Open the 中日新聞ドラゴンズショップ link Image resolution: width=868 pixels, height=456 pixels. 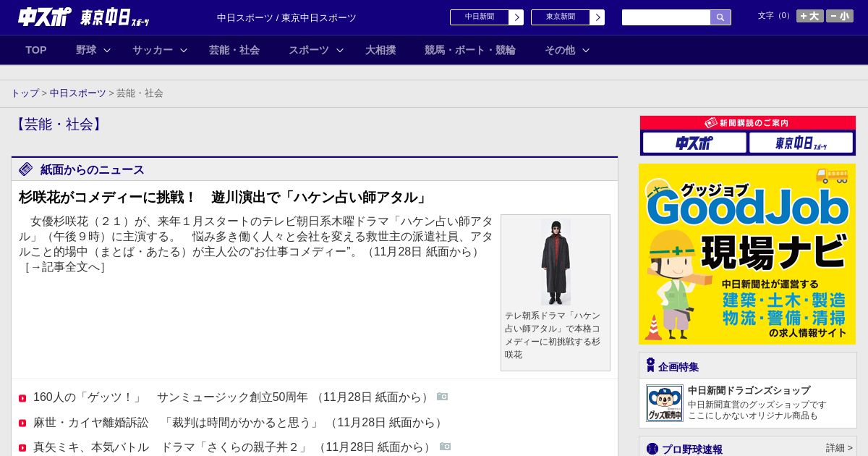[x=749, y=390]
